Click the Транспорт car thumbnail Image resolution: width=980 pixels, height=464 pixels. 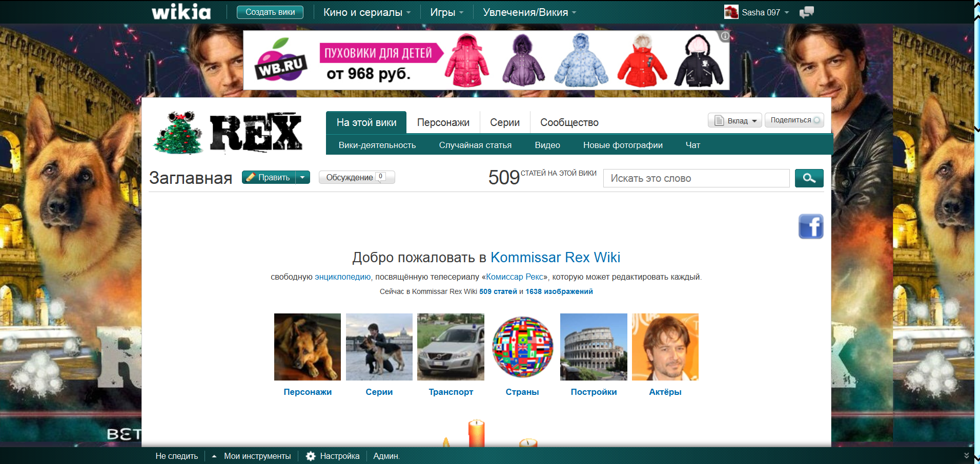click(451, 347)
